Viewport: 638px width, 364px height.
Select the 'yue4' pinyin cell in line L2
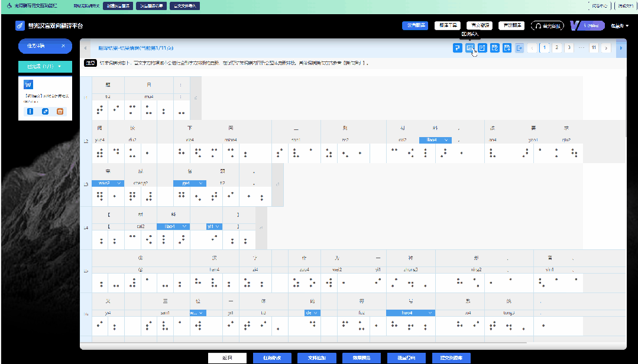pos(100,140)
